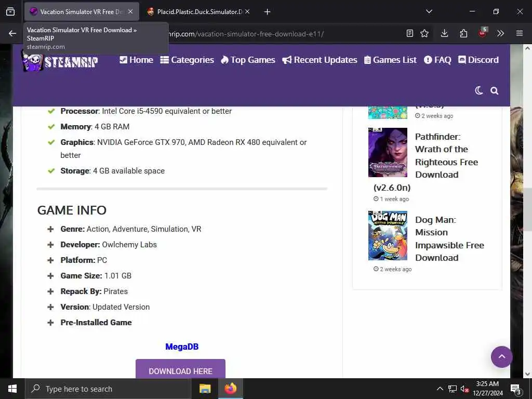The image size is (532, 399).
Task: Open the network status tray icon
Action: click(453, 389)
